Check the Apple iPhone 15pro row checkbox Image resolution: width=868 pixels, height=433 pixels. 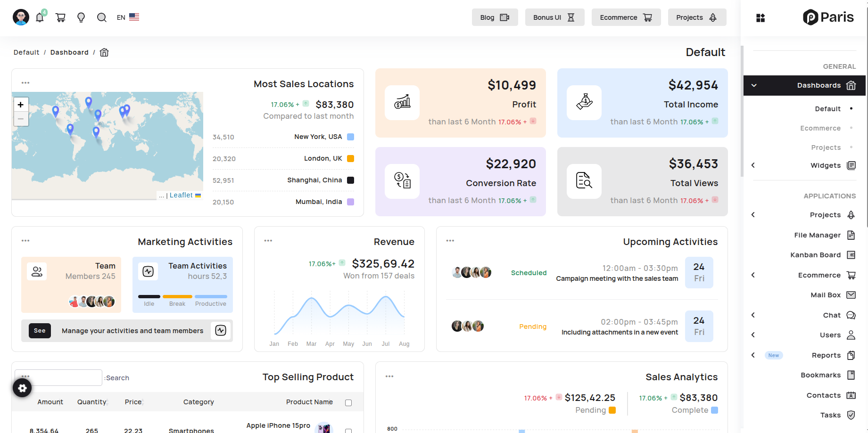click(x=348, y=430)
